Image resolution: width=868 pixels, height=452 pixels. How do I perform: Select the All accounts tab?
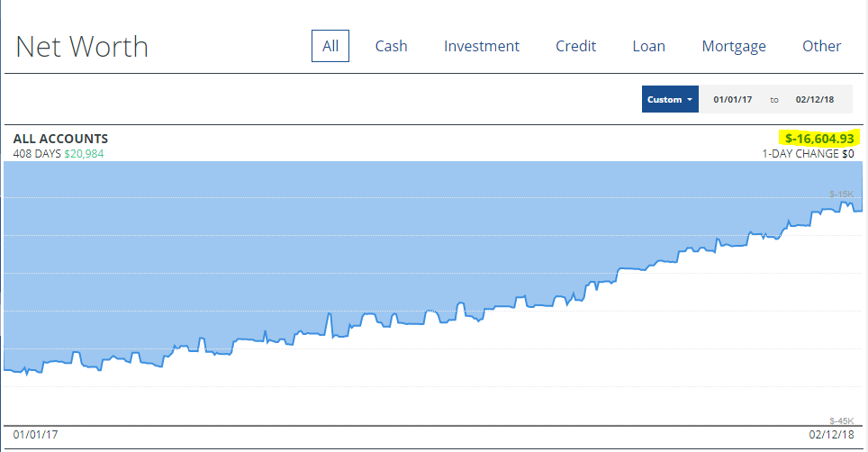[330, 46]
